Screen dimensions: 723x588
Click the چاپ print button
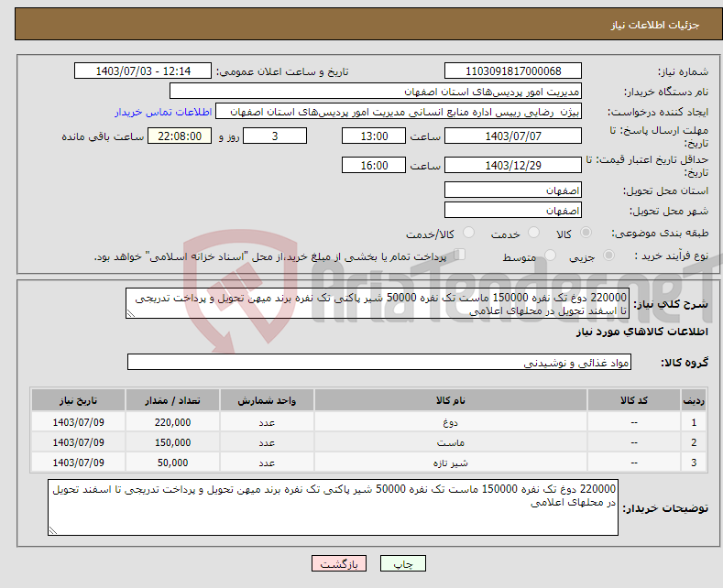point(403,563)
